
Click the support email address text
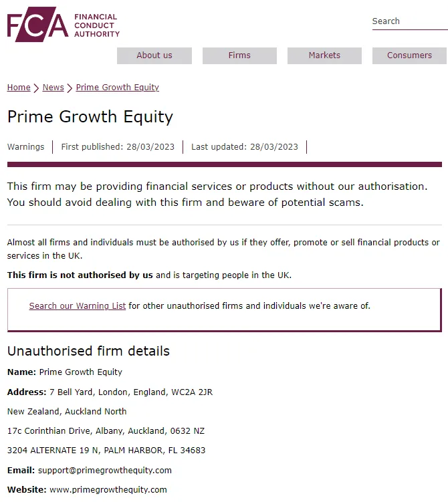pos(105,471)
